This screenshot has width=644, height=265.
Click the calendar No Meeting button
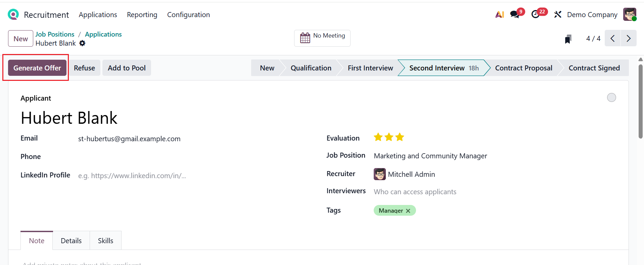322,38
